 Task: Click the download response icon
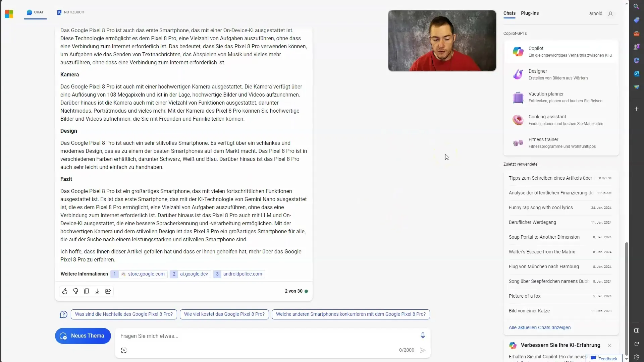click(97, 291)
